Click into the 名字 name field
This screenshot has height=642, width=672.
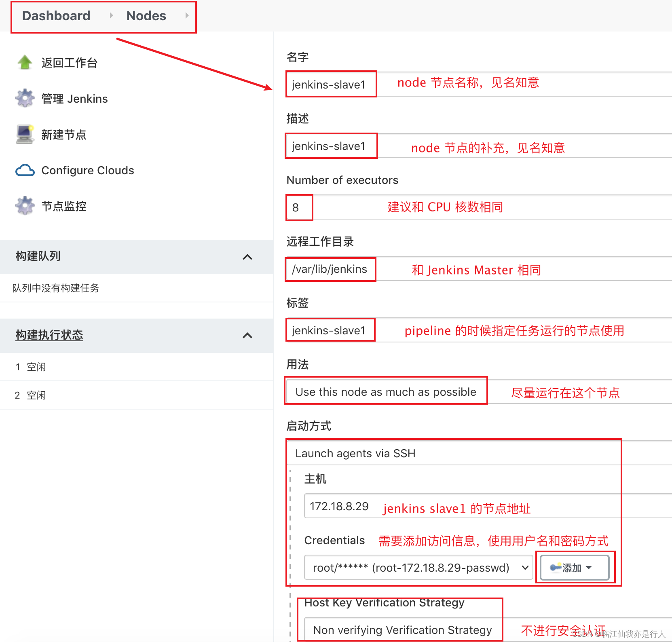tap(479, 84)
